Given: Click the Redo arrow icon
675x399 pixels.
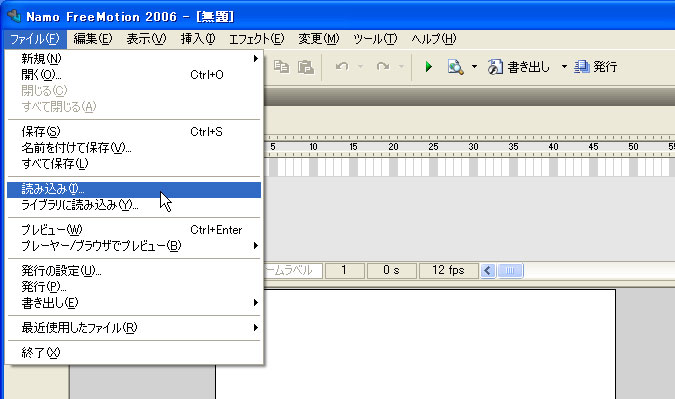Looking at the screenshot, I should tap(383, 67).
